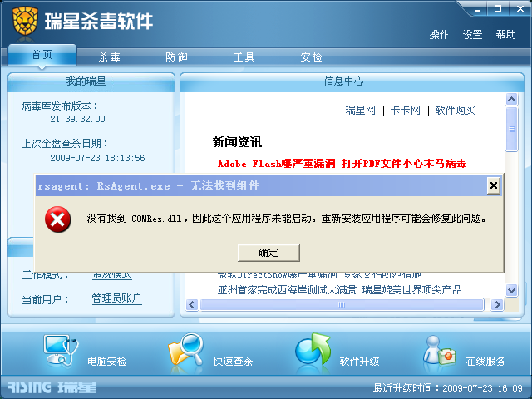This screenshot has height=399, width=532.
Task: Click info center scroll up arrow
Action: point(512,100)
